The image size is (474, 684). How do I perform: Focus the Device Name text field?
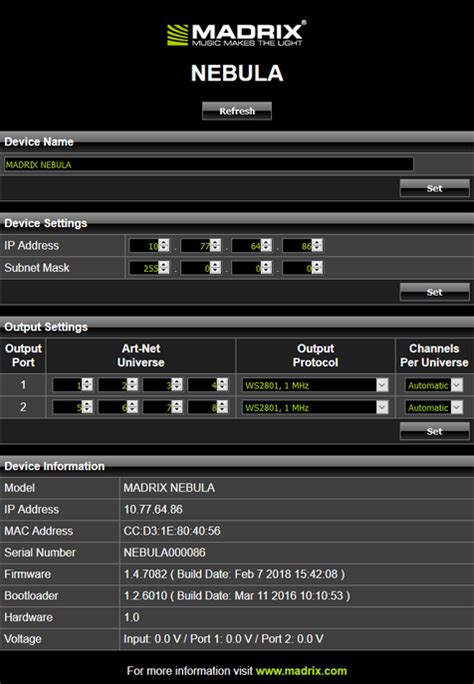point(208,164)
